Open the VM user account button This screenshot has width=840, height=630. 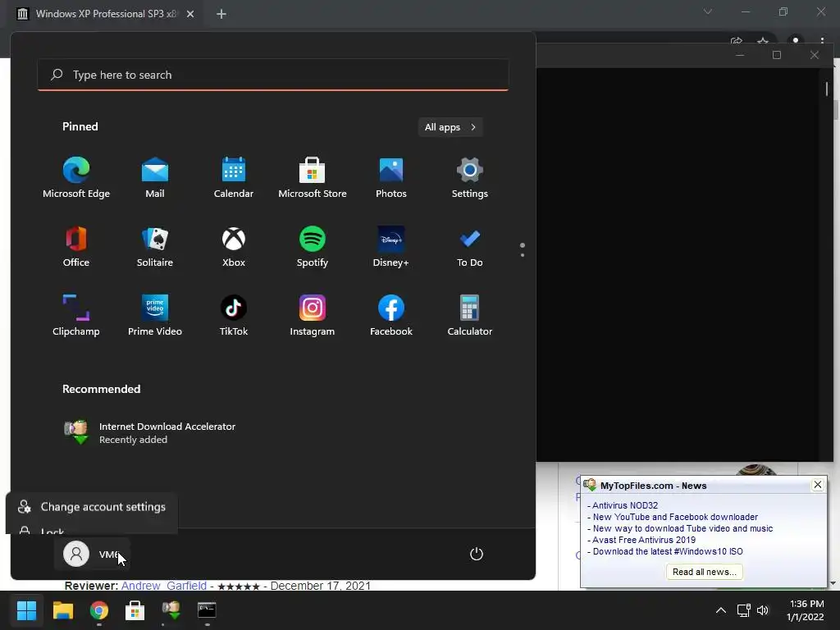point(92,554)
